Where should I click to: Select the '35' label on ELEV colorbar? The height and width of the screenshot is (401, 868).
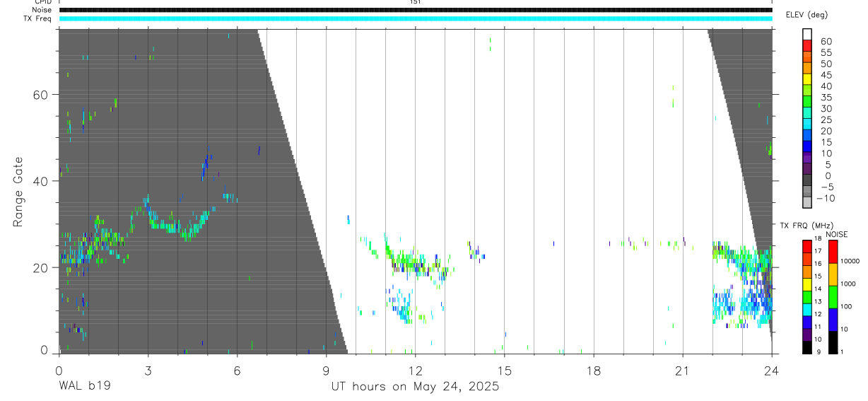tap(826, 98)
